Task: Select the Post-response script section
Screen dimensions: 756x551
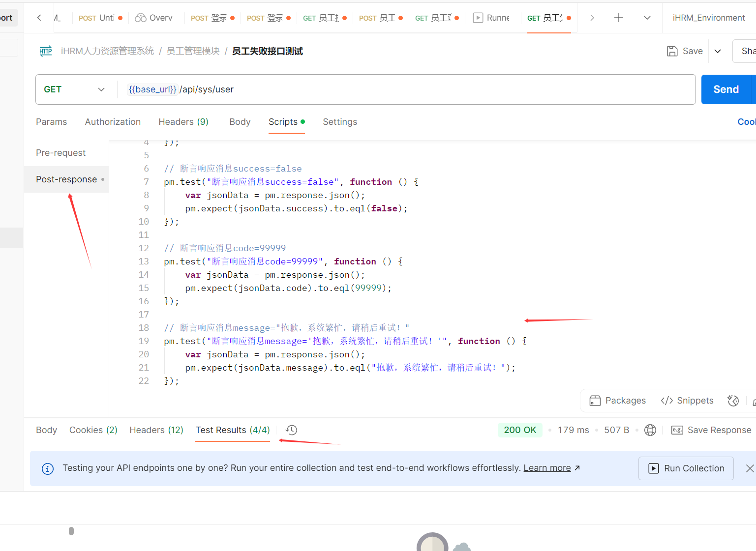Action: pos(66,179)
